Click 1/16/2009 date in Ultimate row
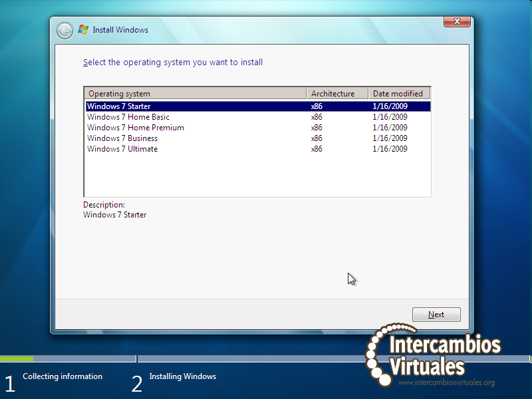Screen dimensions: 532x399 pyautogui.click(x=390, y=149)
